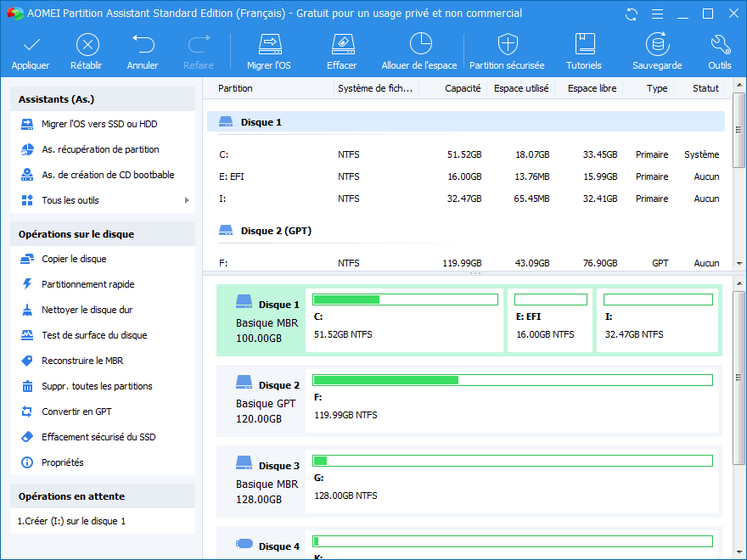Open Allouer de l'espace tool
This screenshot has height=560, width=747.
coord(419,45)
